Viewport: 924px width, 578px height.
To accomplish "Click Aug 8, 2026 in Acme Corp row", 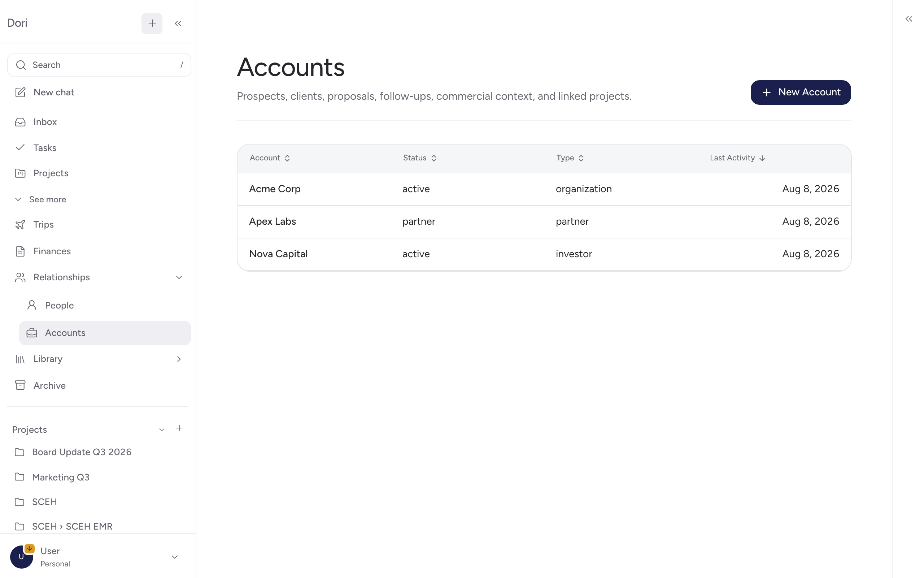I will click(811, 189).
